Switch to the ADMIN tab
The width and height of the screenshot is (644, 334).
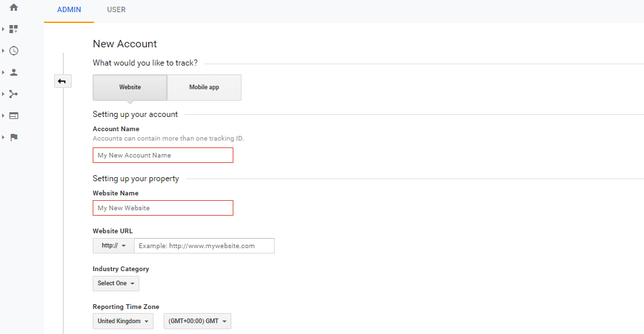pos(69,10)
